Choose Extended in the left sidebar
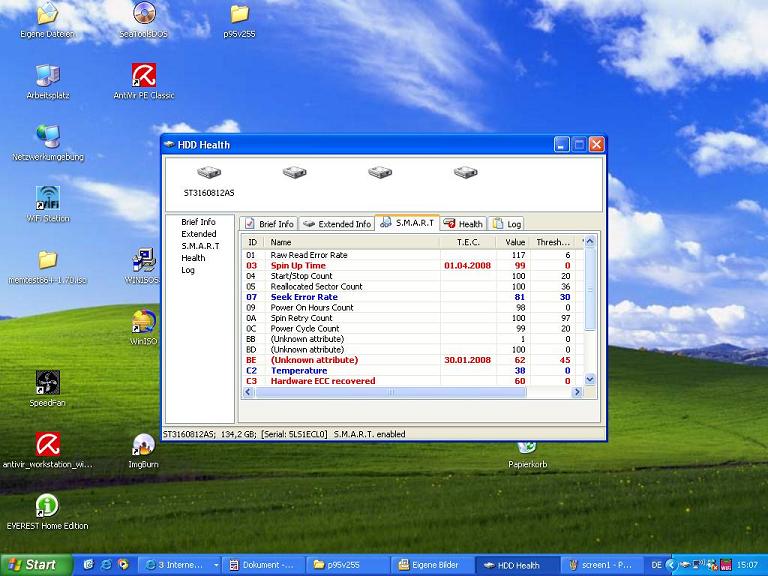The height and width of the screenshot is (576, 768). tap(198, 234)
